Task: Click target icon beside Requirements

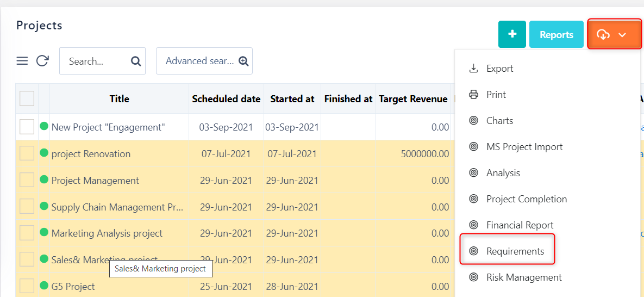Action: [473, 251]
